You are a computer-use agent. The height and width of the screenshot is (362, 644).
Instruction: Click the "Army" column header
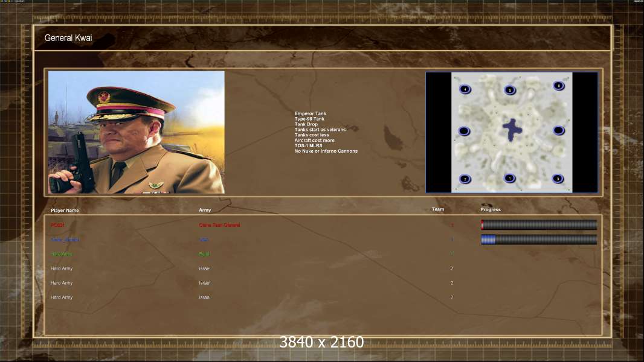click(x=205, y=210)
